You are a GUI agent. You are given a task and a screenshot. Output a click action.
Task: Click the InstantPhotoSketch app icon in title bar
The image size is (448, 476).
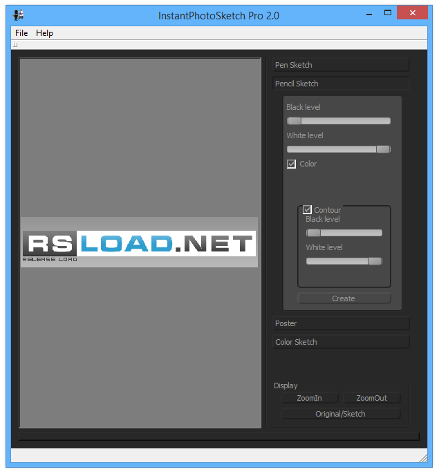point(18,15)
